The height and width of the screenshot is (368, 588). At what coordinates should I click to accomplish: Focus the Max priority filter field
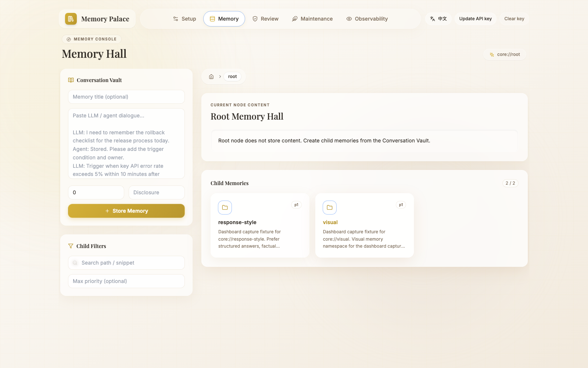coord(126,281)
